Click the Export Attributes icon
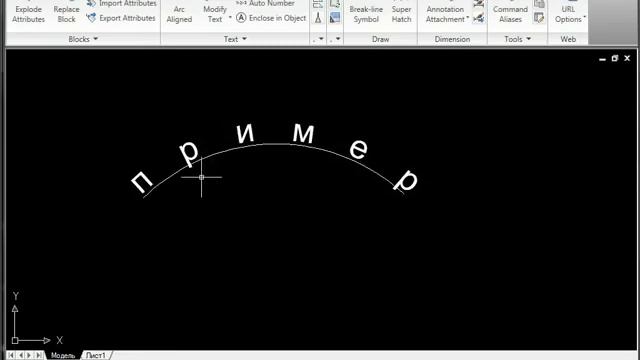Screen dimensions: 640x360 click(x=91, y=18)
